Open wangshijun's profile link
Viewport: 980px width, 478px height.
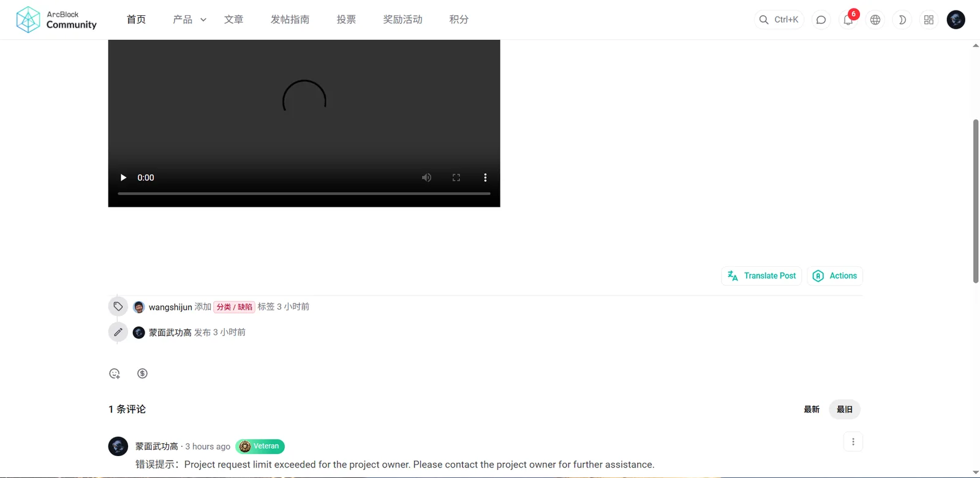point(170,307)
